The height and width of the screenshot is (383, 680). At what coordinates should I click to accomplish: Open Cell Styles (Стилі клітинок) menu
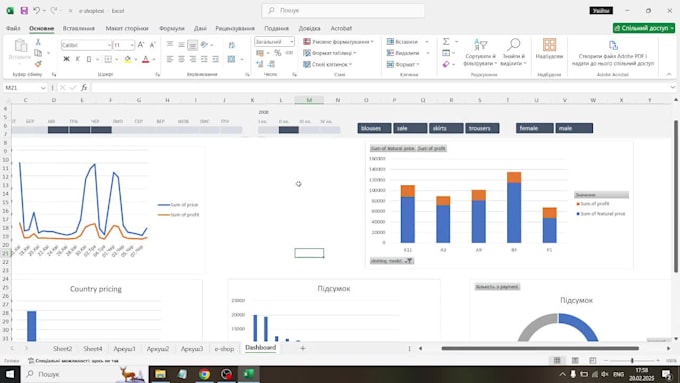click(x=327, y=64)
